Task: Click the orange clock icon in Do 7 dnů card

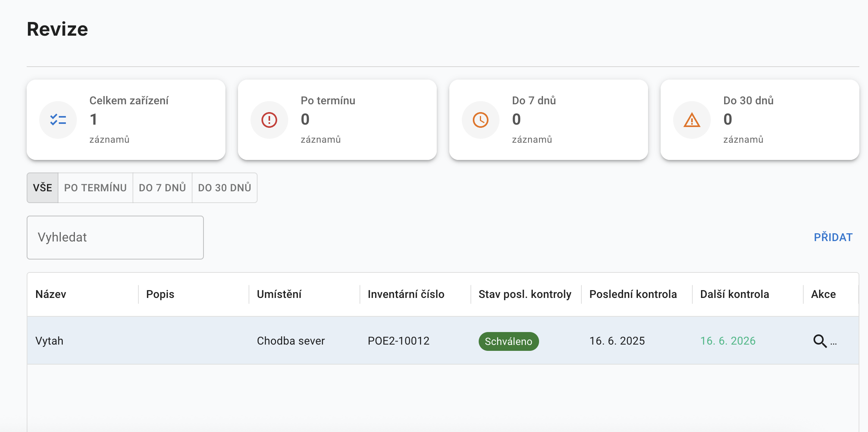Action: pos(481,120)
